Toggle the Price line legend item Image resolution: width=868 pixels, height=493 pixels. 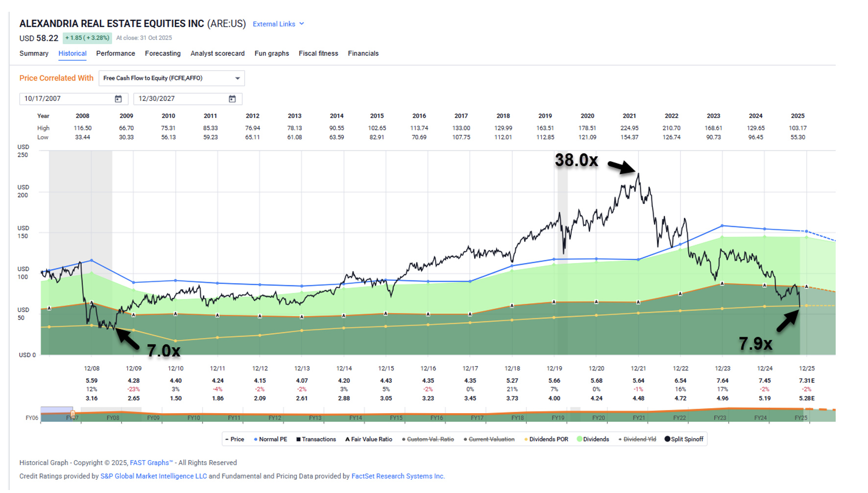pos(235,440)
